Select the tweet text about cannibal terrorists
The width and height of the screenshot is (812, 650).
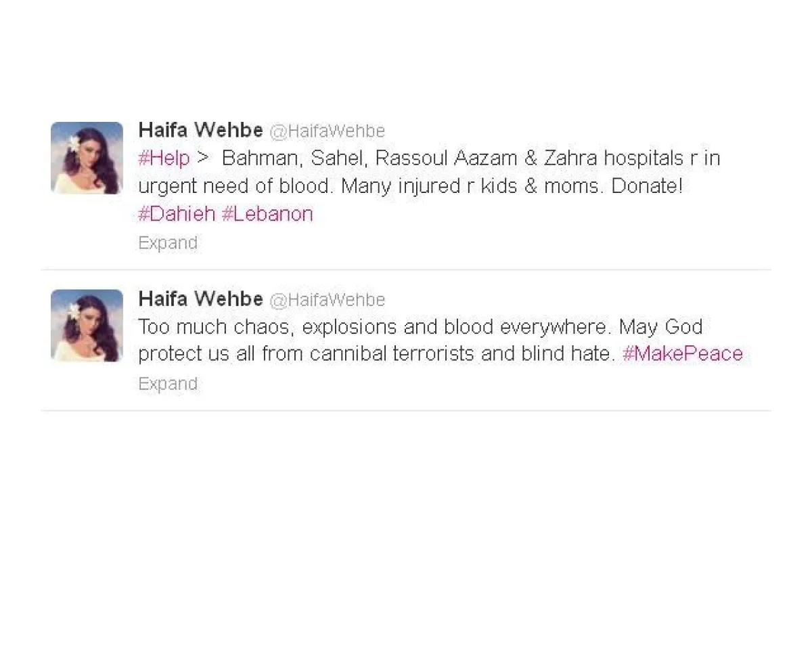pos(441,340)
